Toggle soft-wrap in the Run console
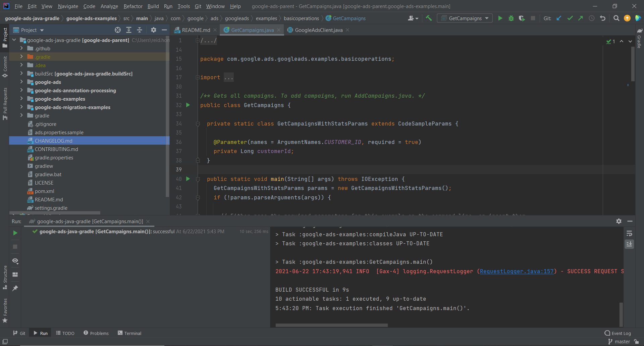 629,234
